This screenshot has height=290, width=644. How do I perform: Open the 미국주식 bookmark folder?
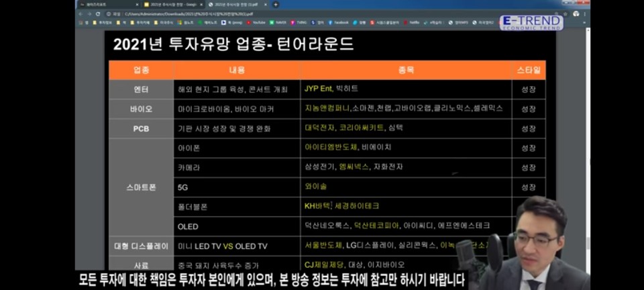tap(164, 22)
